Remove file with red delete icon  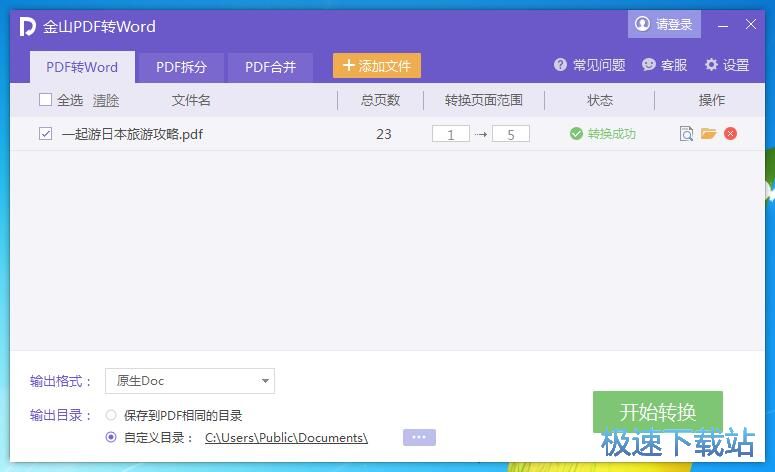[x=731, y=134]
